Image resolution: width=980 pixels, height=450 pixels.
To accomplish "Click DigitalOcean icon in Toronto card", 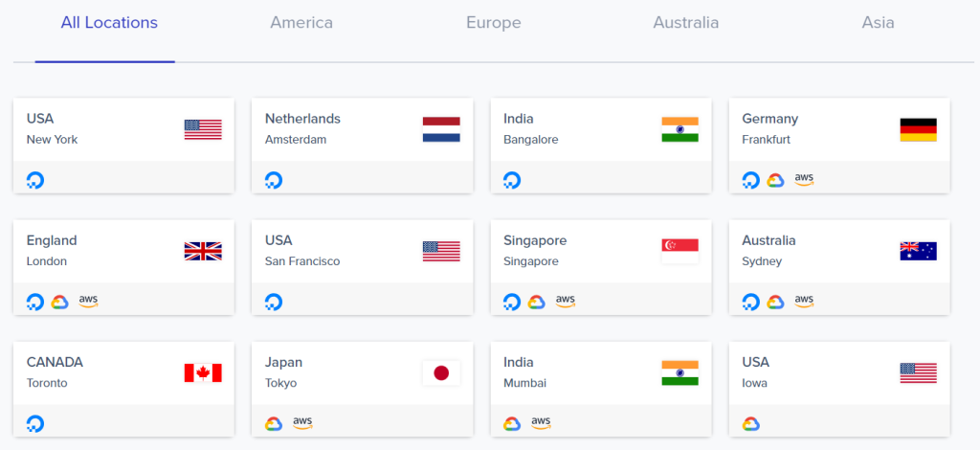I will (x=35, y=424).
